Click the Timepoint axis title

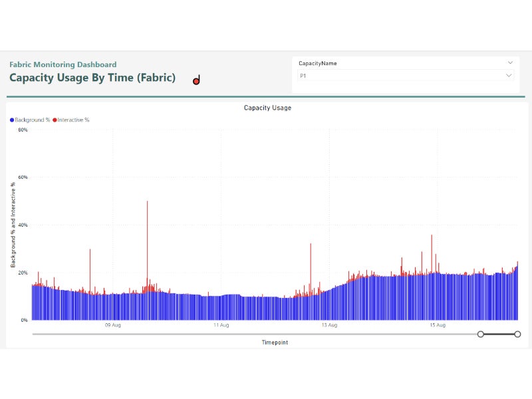tap(275, 342)
